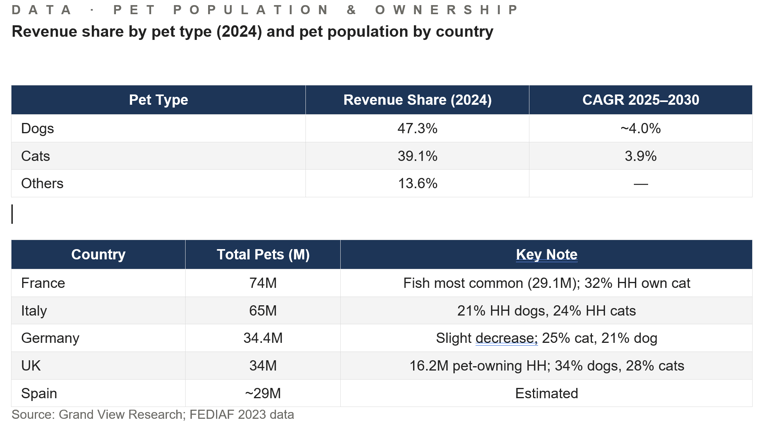
Task: Select the 'UK' country cell
Action: click(32, 366)
